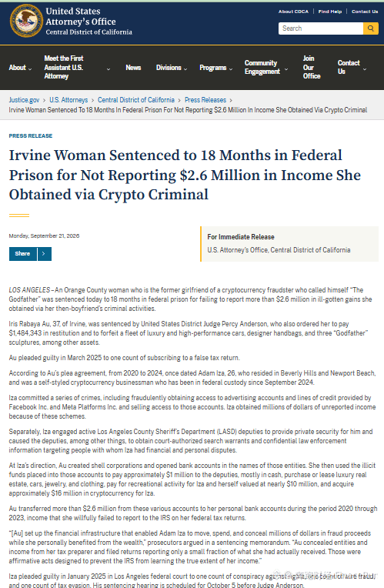Open Central District of California breadcrumb
Viewport: 384px width, 588px height.
(136, 100)
